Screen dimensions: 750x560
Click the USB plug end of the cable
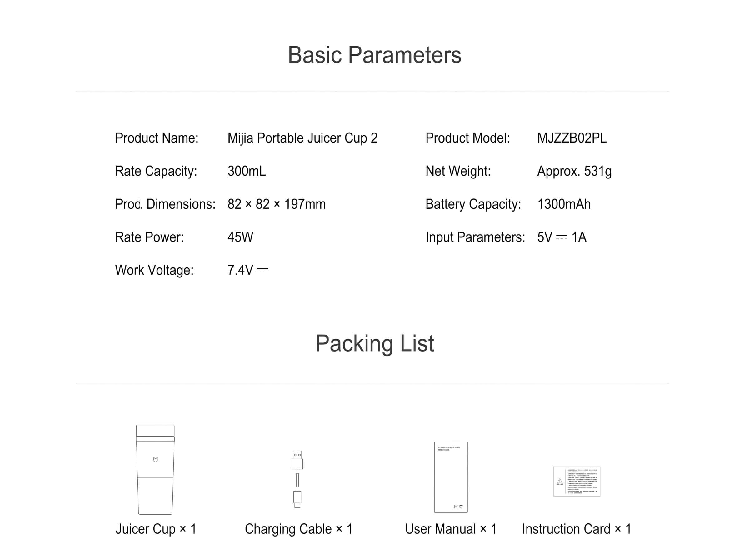pos(297,459)
